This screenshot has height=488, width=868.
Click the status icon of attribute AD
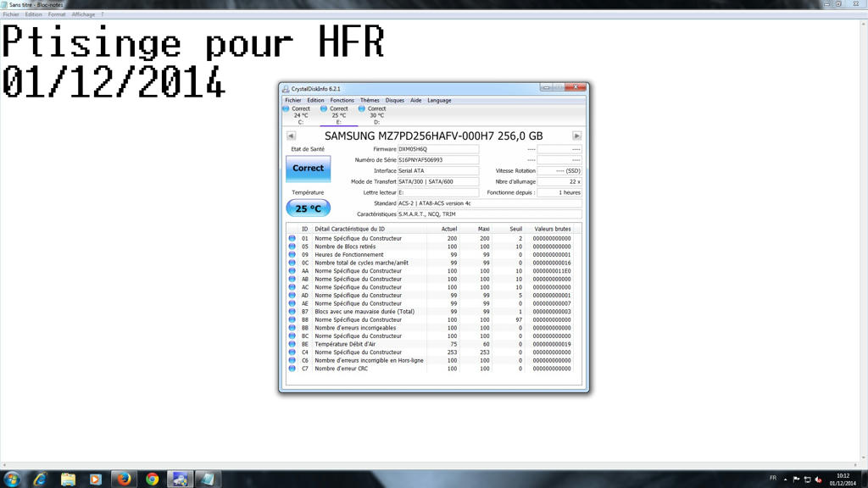click(x=292, y=296)
